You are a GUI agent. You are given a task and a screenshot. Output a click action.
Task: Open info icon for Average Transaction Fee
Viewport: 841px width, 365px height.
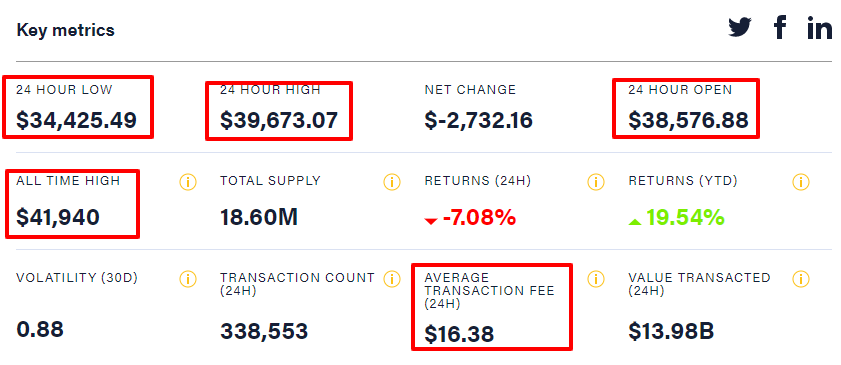pos(596,279)
